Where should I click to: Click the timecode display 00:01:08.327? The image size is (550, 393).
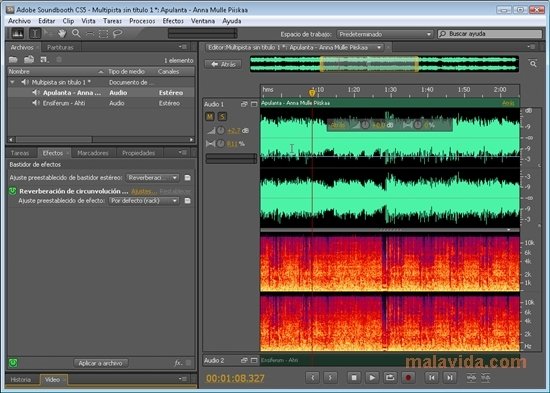[235, 378]
